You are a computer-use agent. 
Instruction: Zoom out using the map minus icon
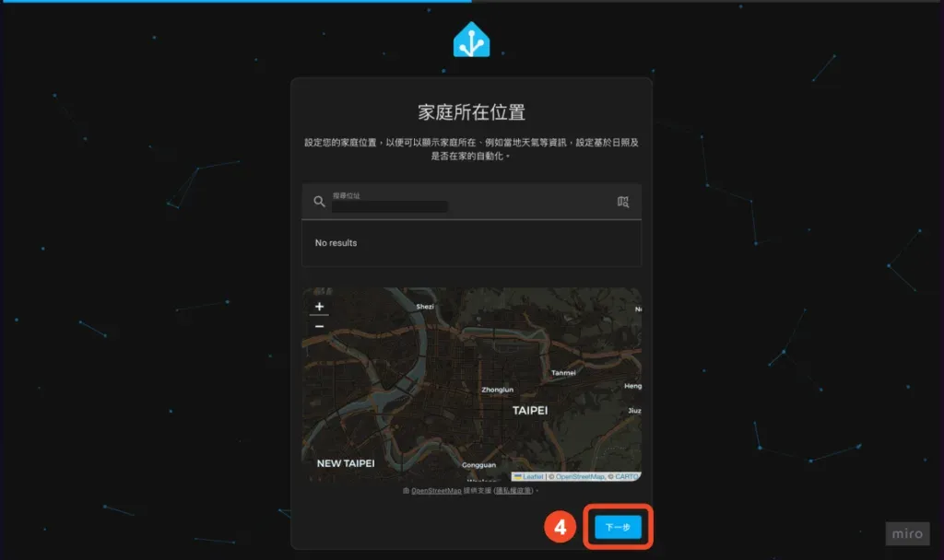point(318,325)
